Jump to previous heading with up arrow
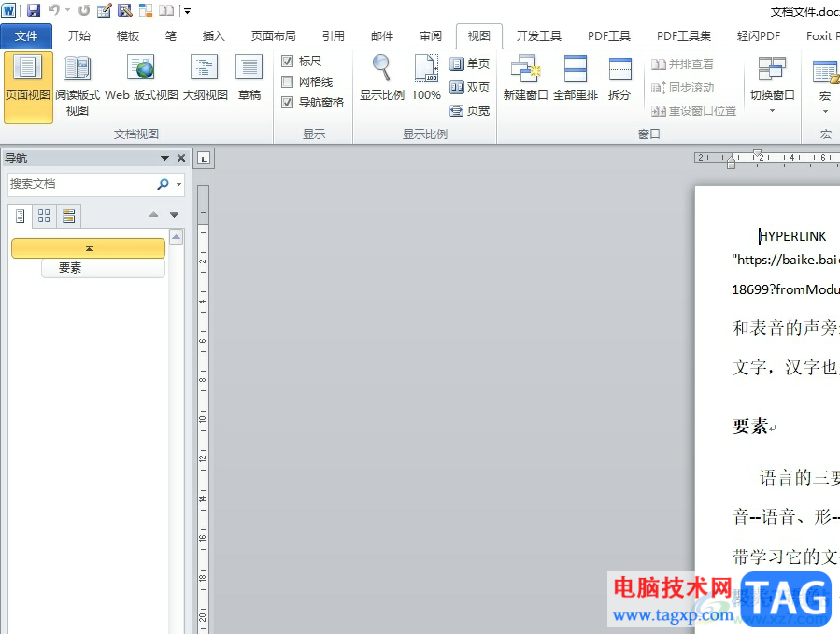This screenshot has width=840, height=634. click(x=154, y=214)
